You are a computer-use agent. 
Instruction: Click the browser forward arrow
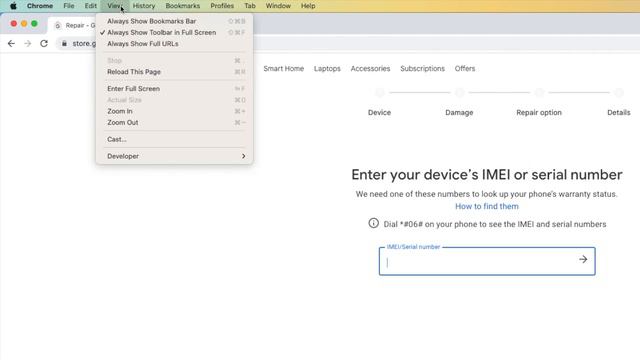point(27,43)
